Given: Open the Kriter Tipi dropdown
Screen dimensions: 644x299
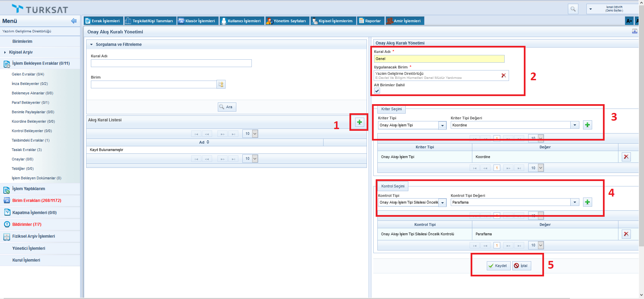Looking at the screenshot, I should pos(442,125).
